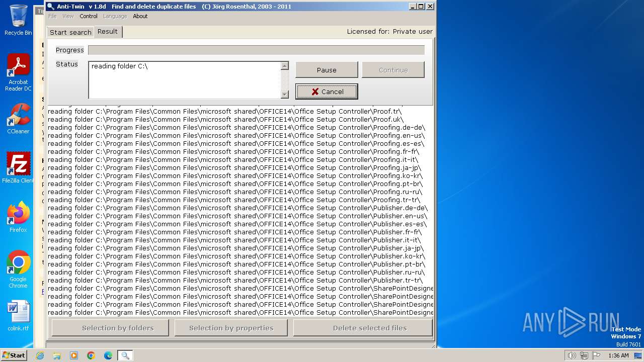Open Chrome from the taskbar
Image resolution: width=644 pixels, height=362 pixels.
91,355
